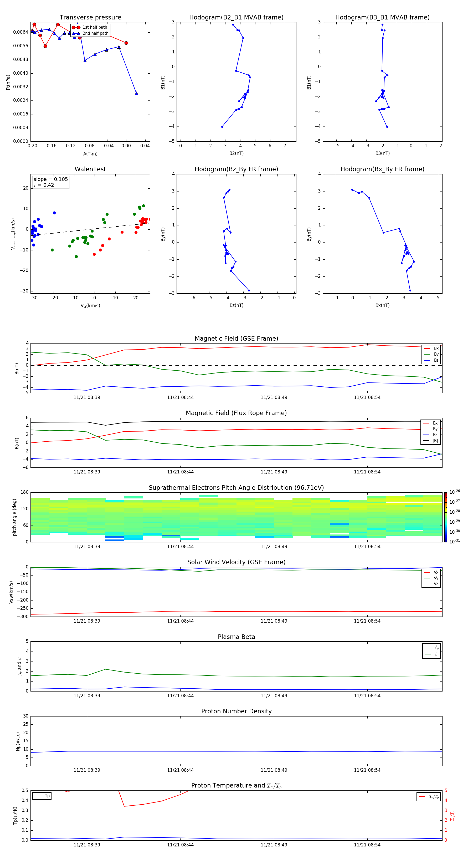Click the 'Vsw(km/s)' axis label
This screenshot has height=868, width=473.
pos(11,592)
